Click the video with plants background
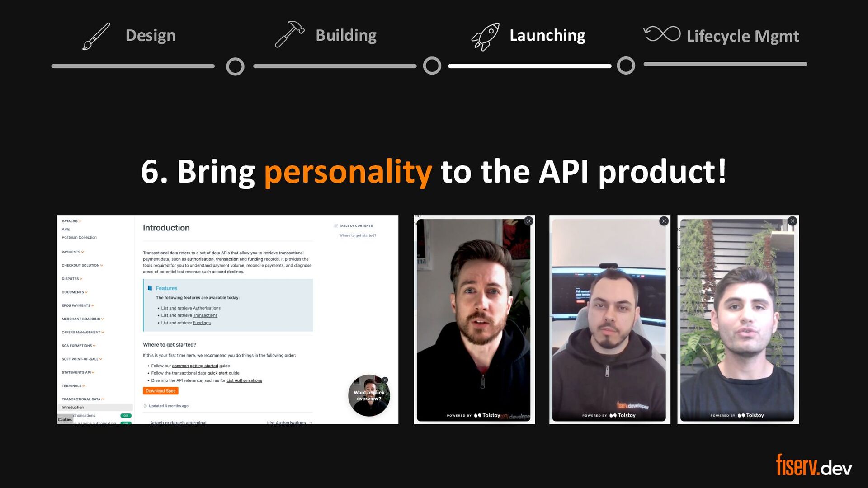Screen dimensions: 868x488 click(x=737, y=320)
